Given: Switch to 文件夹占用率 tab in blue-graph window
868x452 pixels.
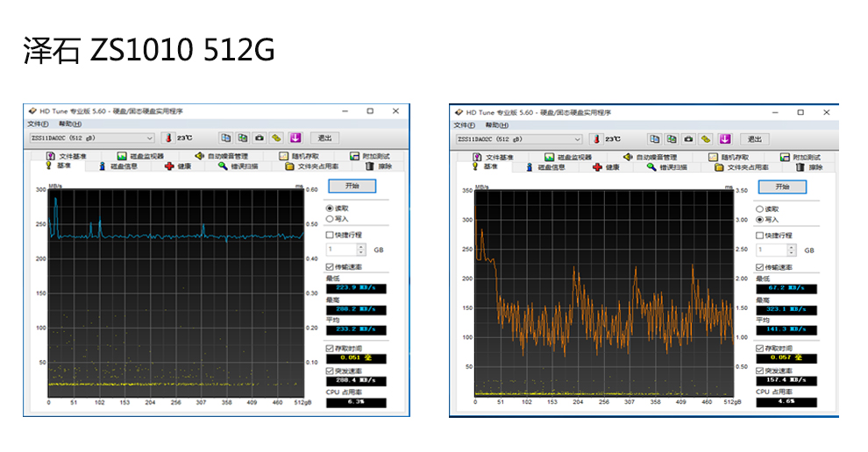Looking at the screenshot, I should point(311,166).
